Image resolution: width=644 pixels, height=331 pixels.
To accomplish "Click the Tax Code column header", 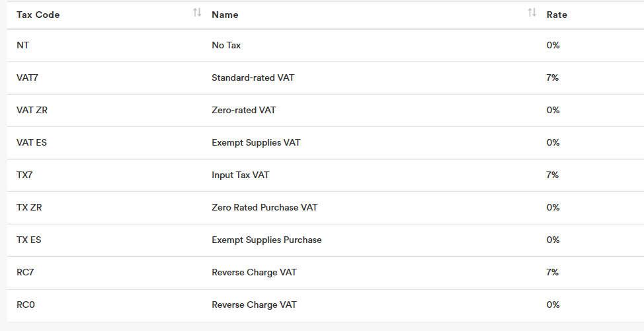I will pos(38,15).
